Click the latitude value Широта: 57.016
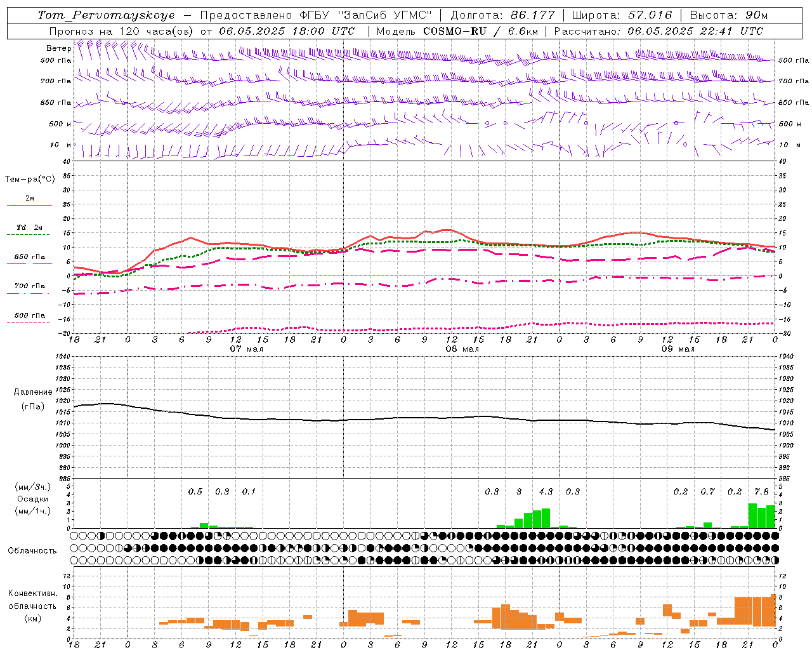 622,15
